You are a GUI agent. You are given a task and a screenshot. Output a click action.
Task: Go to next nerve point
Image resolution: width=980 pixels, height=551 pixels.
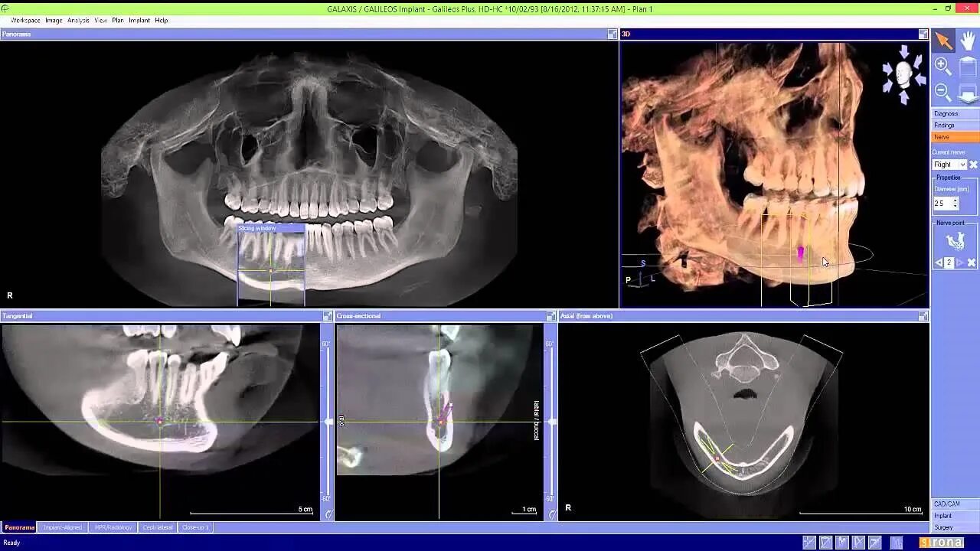[959, 262]
